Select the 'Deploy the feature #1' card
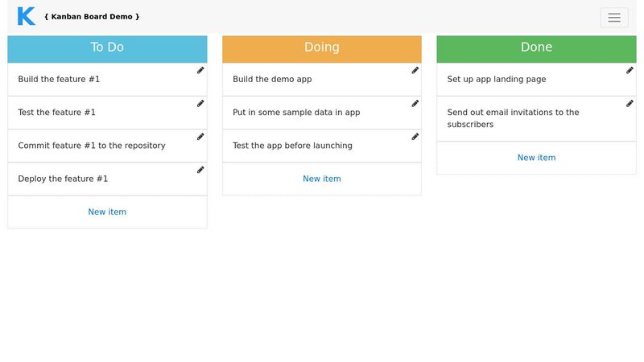The image size is (644, 362). click(107, 179)
